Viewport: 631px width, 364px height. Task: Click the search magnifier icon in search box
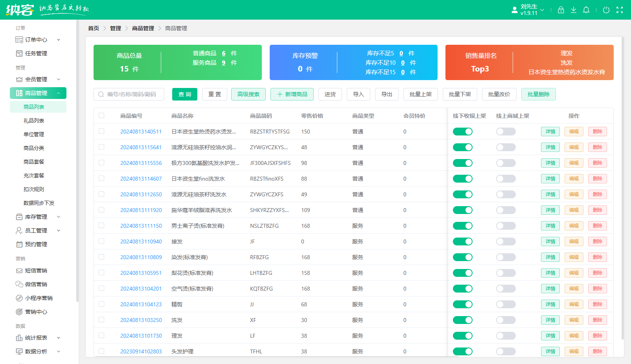(x=101, y=94)
